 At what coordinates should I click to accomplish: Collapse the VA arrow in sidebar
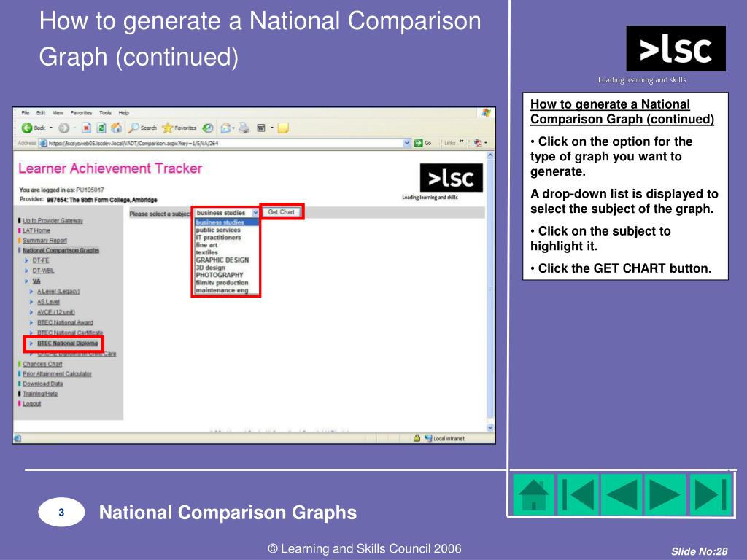pos(27,281)
